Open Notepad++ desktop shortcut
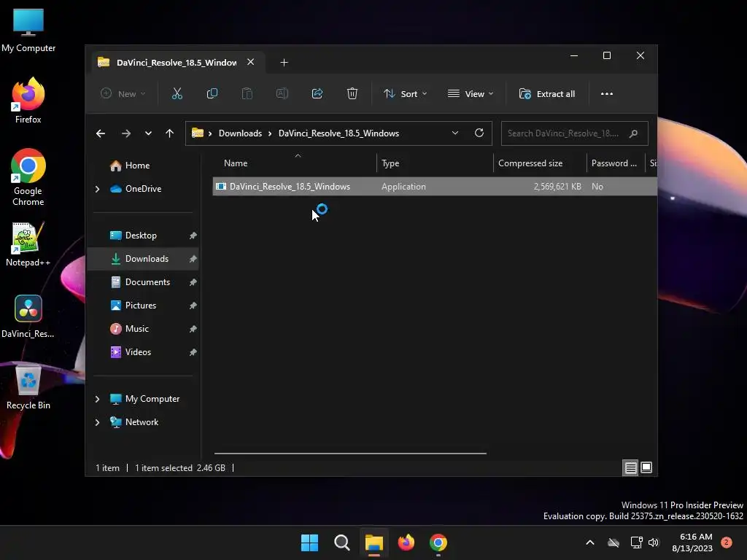This screenshot has height=560, width=747. click(28, 244)
